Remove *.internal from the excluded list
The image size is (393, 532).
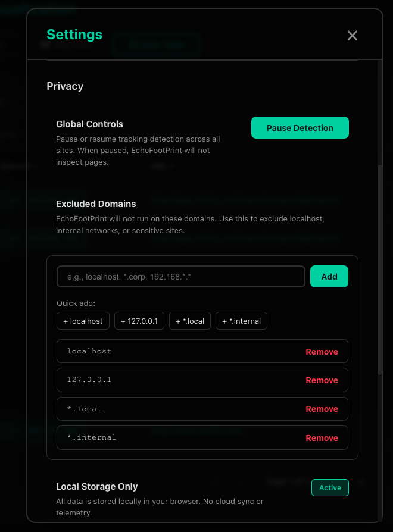click(322, 437)
